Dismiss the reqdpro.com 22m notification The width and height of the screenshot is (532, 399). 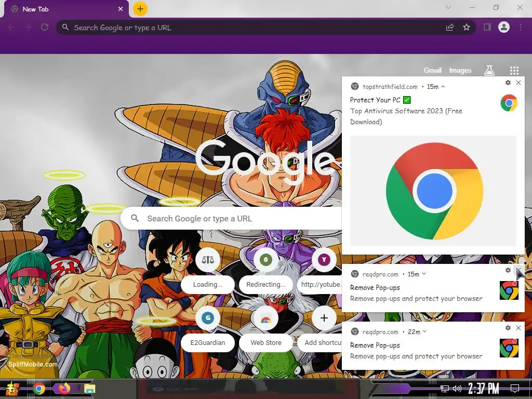coord(518,328)
